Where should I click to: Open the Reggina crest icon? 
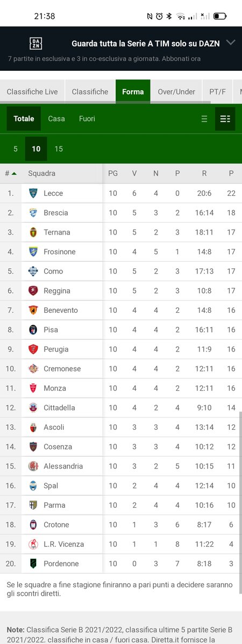coord(33,291)
